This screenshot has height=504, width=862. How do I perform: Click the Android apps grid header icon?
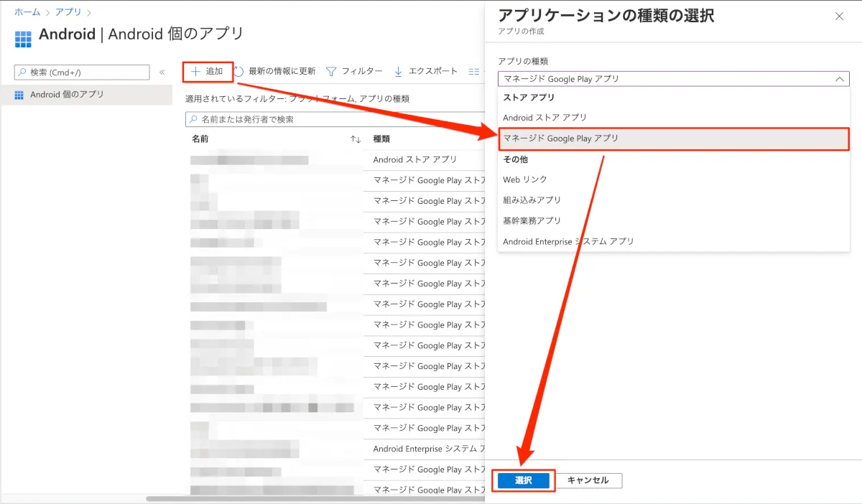coord(23,39)
